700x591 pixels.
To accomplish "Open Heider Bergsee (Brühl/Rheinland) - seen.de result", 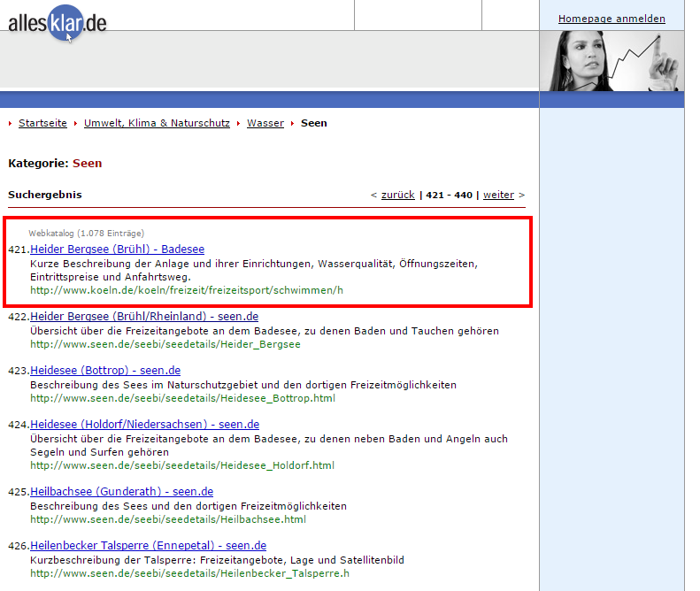I will coord(144,317).
